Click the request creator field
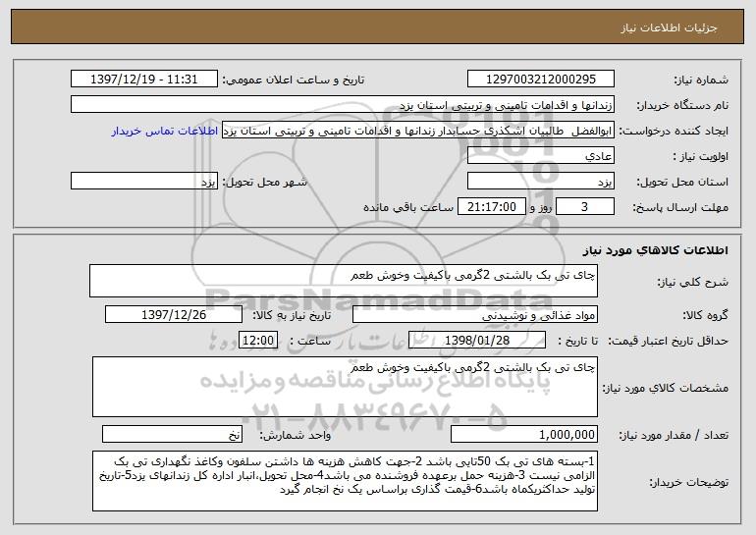The height and width of the screenshot is (535, 756). point(418,131)
